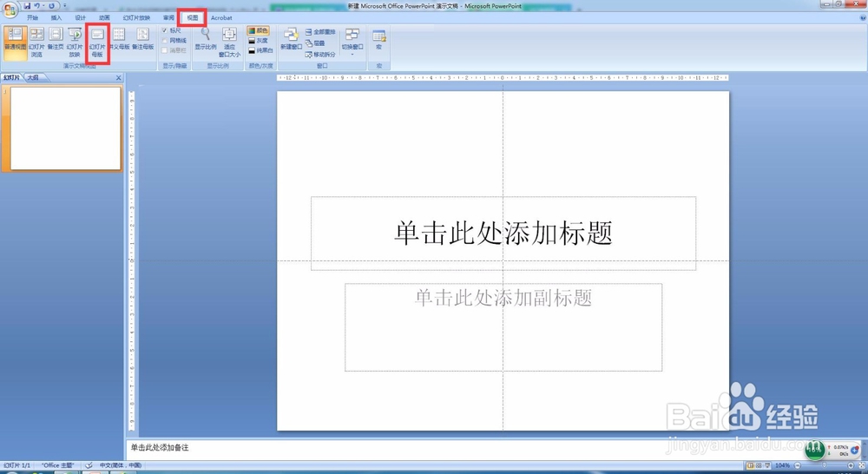The width and height of the screenshot is (868, 474).
Task: Open the 动画 ribbon tab
Action: click(x=104, y=17)
